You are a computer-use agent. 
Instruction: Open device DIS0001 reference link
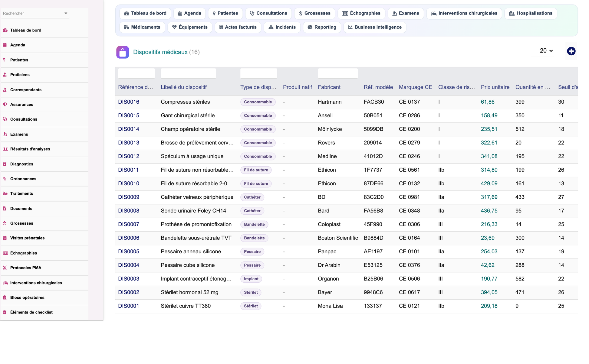click(x=129, y=306)
